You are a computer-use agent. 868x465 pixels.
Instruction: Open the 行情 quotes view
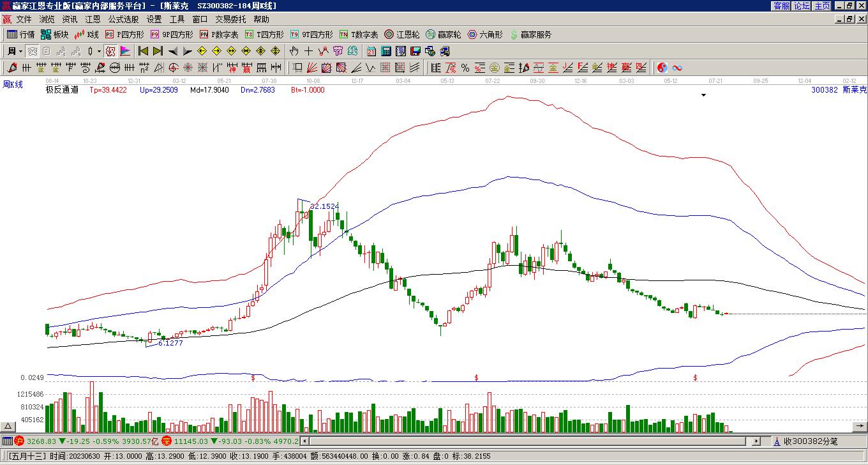click(20, 34)
